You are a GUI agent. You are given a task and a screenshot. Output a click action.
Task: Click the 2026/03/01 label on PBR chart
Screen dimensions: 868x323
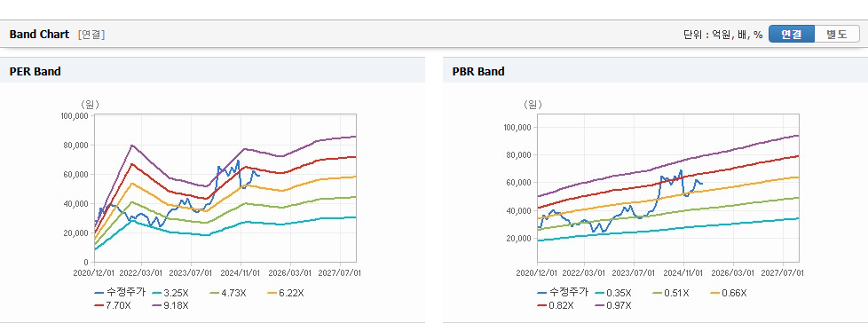click(x=732, y=272)
